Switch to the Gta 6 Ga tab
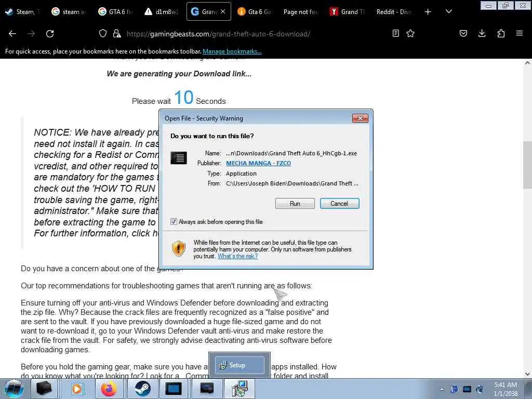The width and height of the screenshot is (532, 399). (255, 12)
